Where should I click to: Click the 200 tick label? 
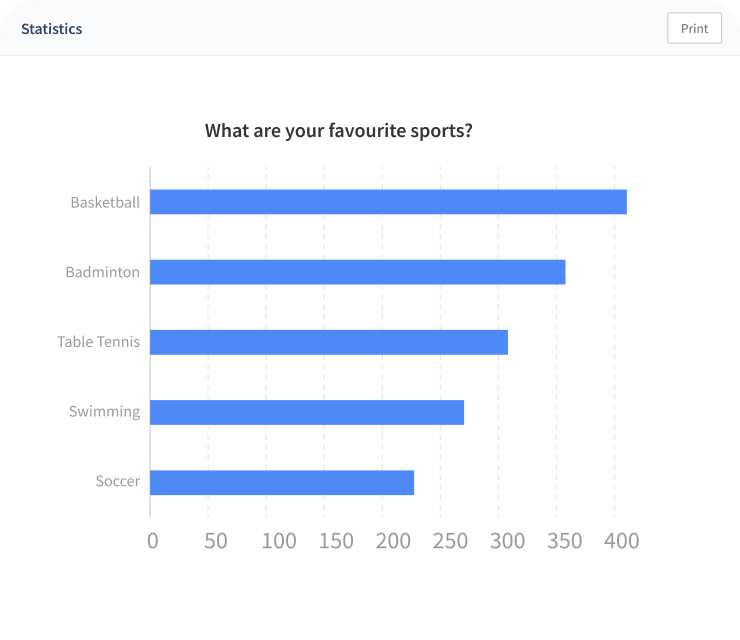click(x=393, y=541)
